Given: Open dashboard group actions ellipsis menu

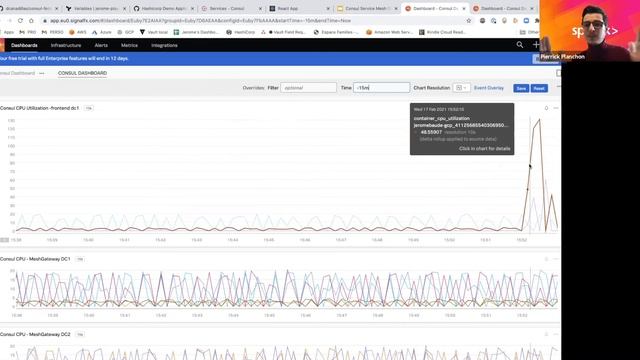Looking at the screenshot, I should click(x=42, y=73).
